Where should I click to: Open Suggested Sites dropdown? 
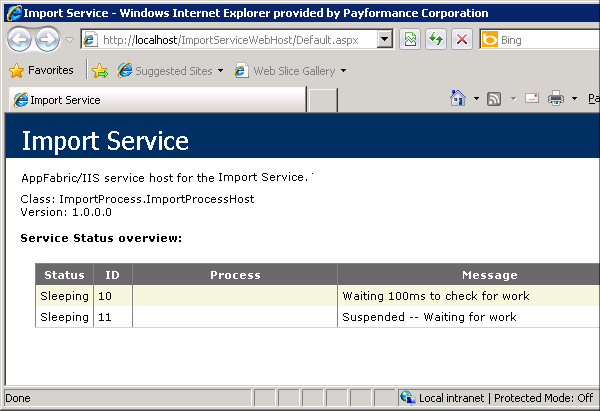click(x=170, y=71)
